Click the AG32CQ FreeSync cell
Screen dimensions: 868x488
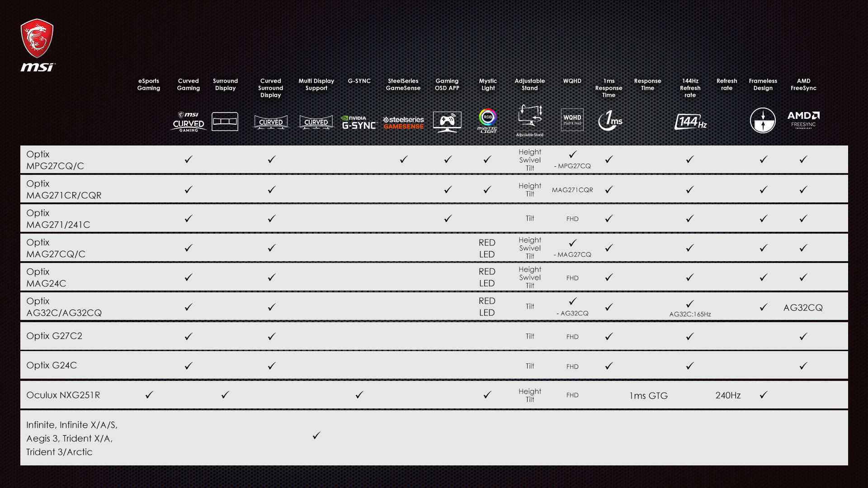(803, 308)
